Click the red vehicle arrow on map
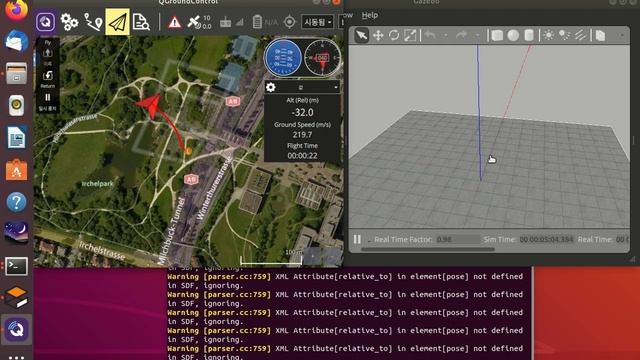640x360 pixels. click(150, 106)
